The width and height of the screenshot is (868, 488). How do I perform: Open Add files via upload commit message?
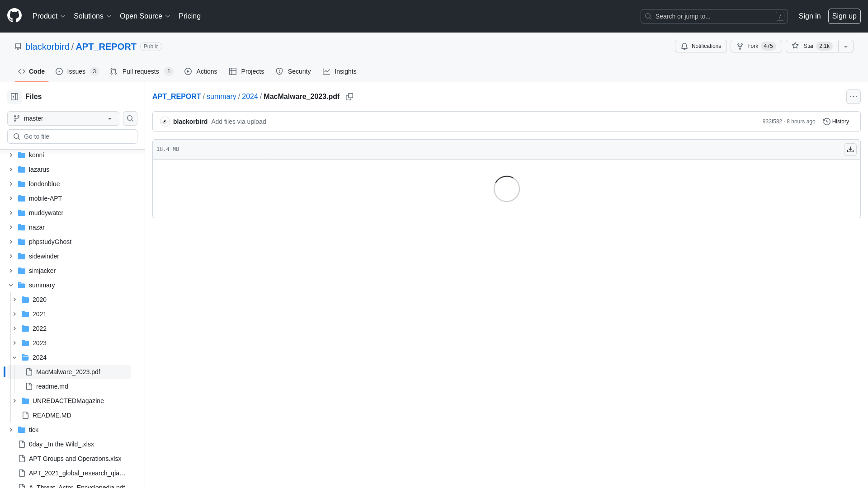point(238,122)
